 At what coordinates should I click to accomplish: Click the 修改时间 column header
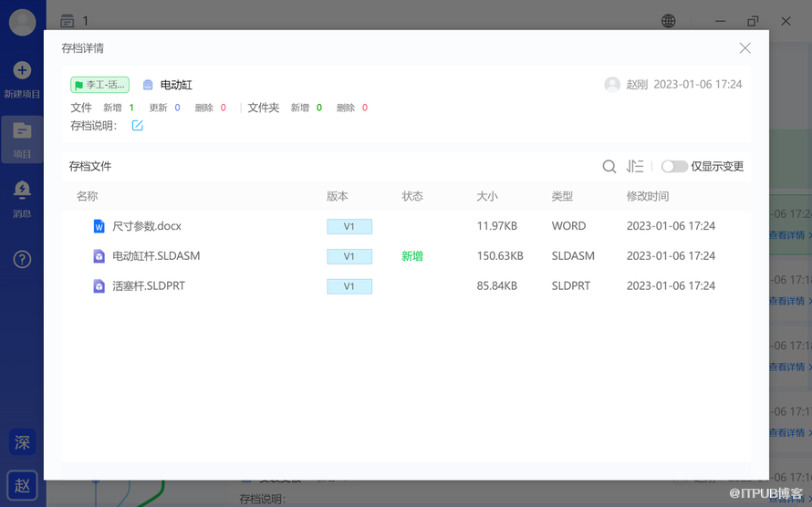tap(647, 196)
